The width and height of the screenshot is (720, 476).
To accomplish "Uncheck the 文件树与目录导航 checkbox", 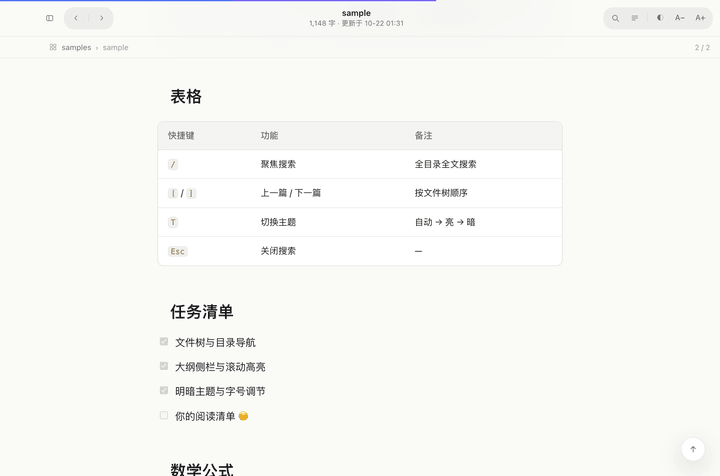I will click(x=164, y=342).
